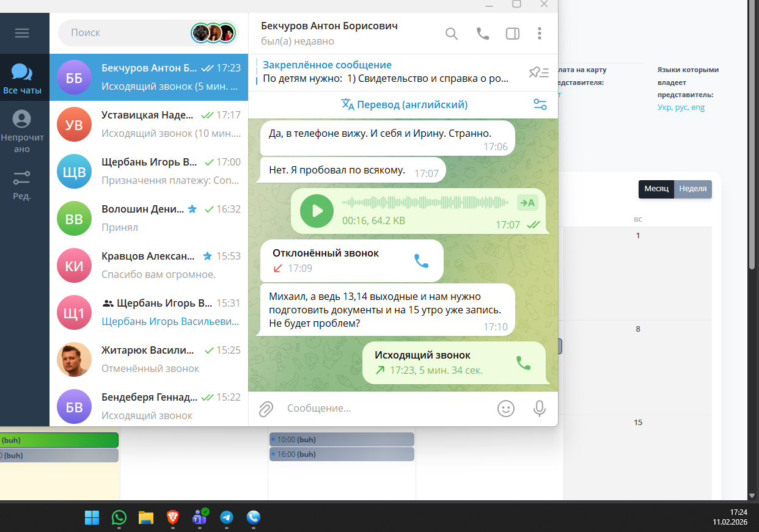The image size is (759, 532).
Task: Open chat 'Щербань Игорь В...' at 17:00
Action: [x=148, y=172]
